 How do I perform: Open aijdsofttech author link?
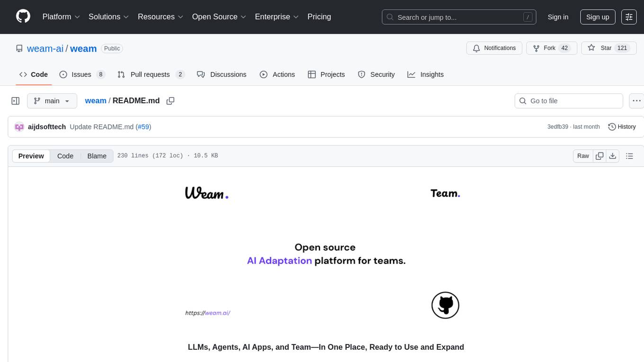coord(47,127)
